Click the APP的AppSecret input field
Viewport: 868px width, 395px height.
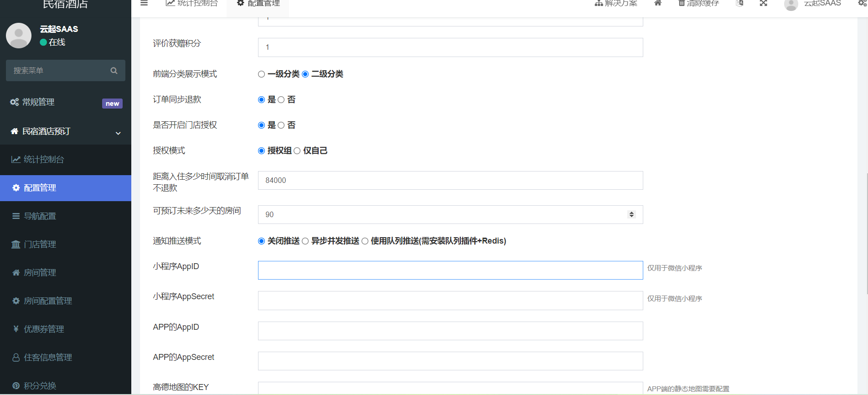coord(450,361)
